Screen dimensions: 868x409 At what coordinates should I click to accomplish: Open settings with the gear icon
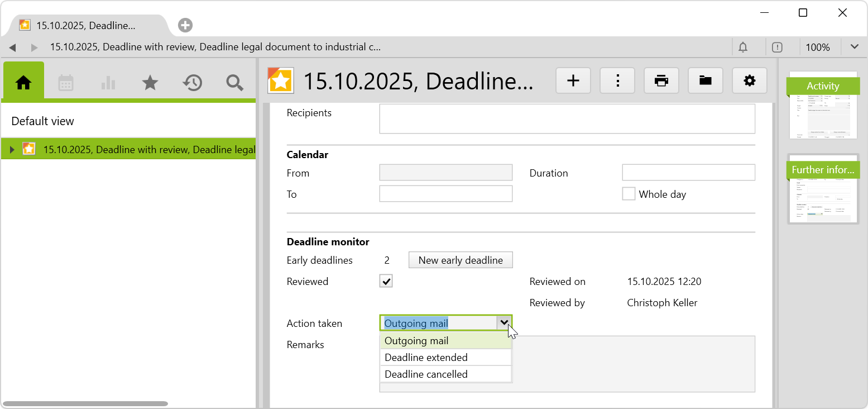pos(750,81)
